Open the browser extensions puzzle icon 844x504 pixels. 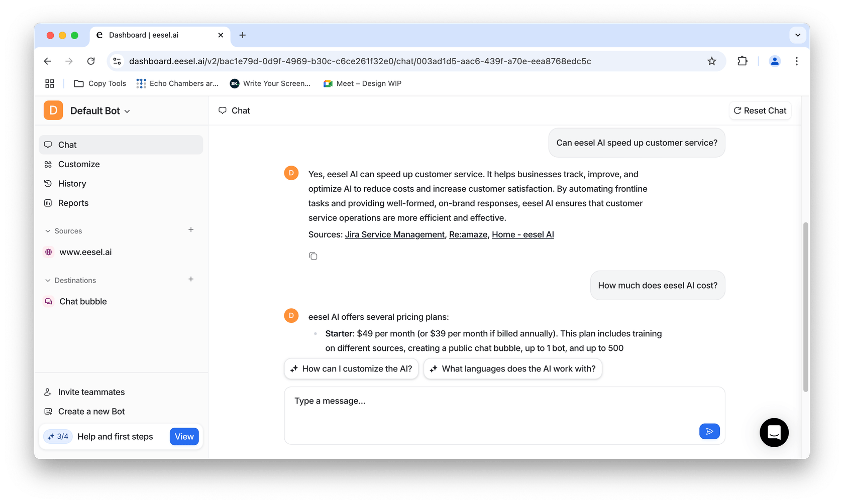pos(742,61)
